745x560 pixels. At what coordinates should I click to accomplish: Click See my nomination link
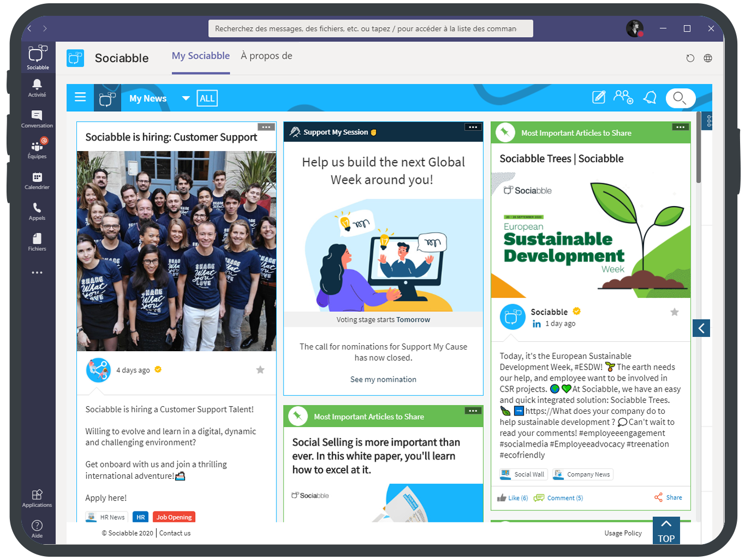click(383, 380)
